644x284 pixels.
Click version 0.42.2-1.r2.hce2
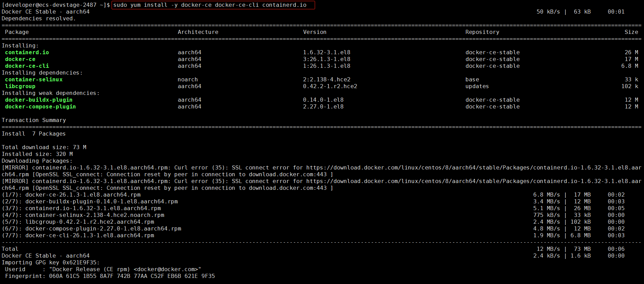pos(330,86)
